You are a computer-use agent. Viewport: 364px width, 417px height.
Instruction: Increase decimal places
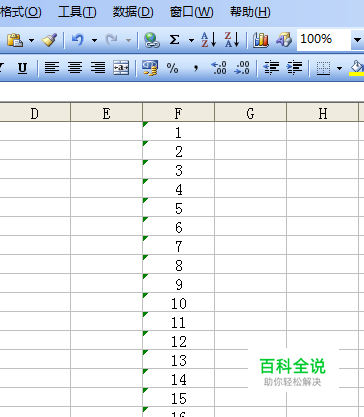pyautogui.click(x=219, y=68)
